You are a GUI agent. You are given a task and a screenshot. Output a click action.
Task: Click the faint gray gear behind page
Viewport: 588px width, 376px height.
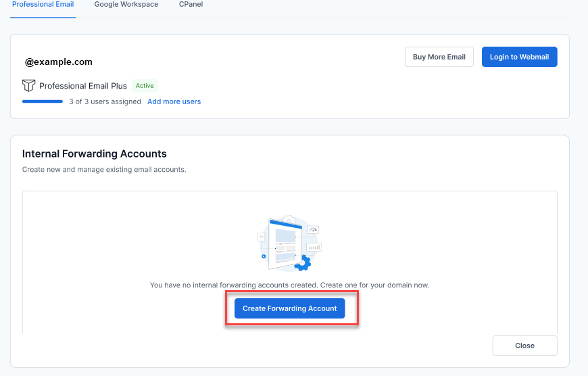pyautogui.click(x=288, y=220)
